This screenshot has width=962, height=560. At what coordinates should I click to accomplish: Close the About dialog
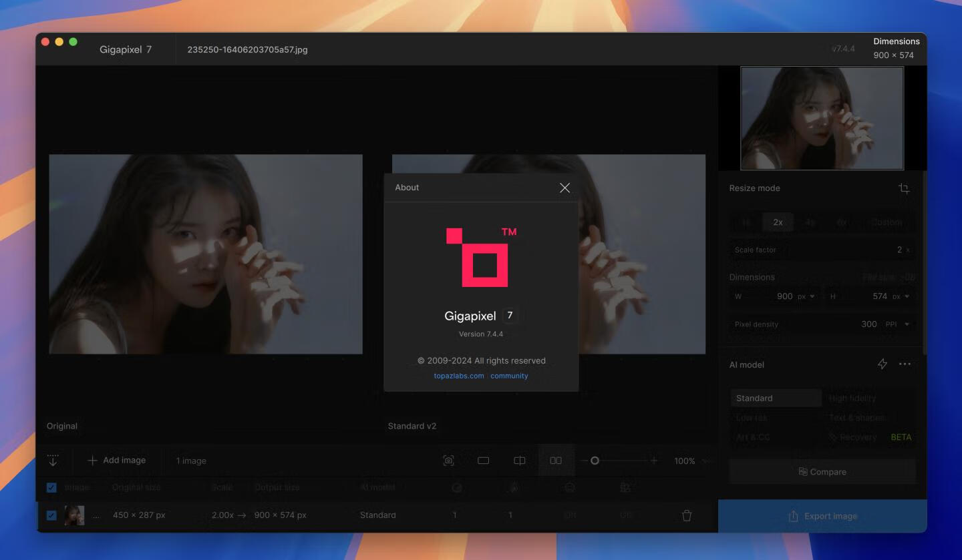tap(565, 188)
